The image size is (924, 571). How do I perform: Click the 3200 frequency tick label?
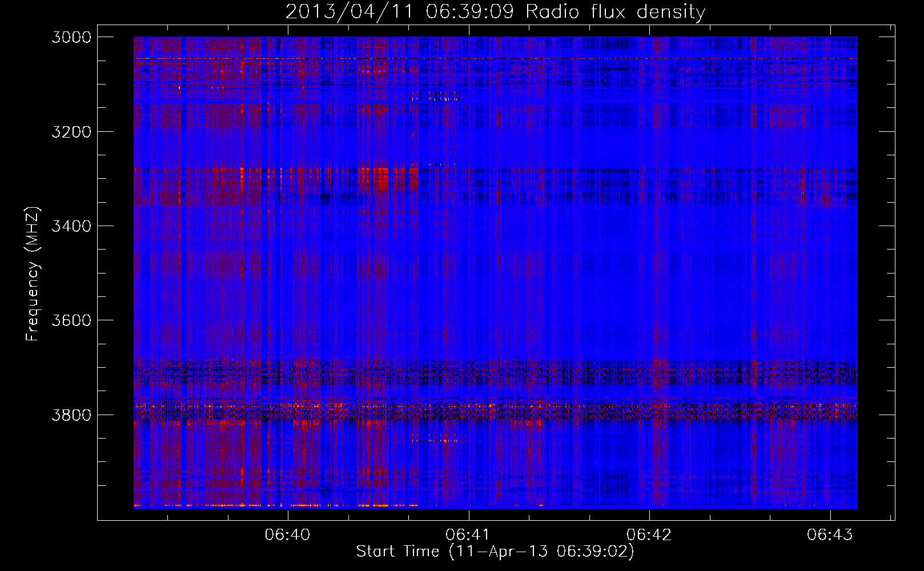(x=71, y=132)
